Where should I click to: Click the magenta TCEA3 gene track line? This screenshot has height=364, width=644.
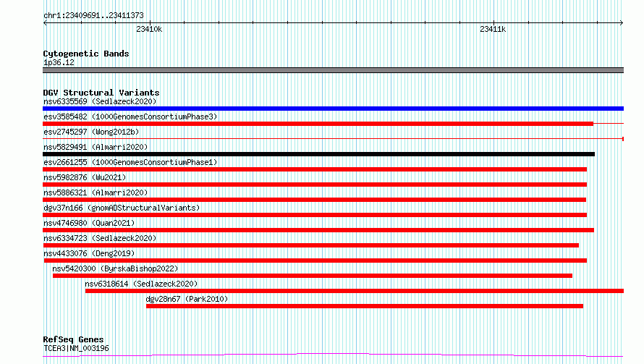point(333,355)
